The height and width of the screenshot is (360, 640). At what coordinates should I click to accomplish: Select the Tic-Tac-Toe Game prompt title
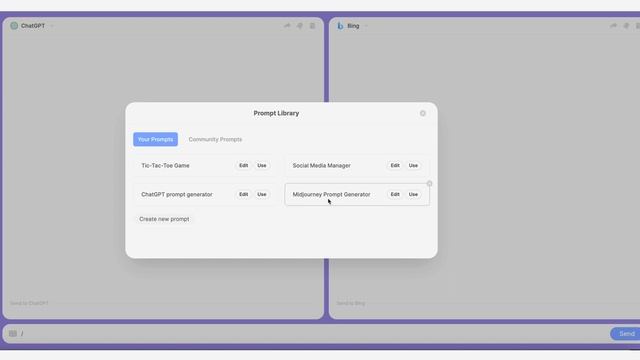[x=165, y=165]
